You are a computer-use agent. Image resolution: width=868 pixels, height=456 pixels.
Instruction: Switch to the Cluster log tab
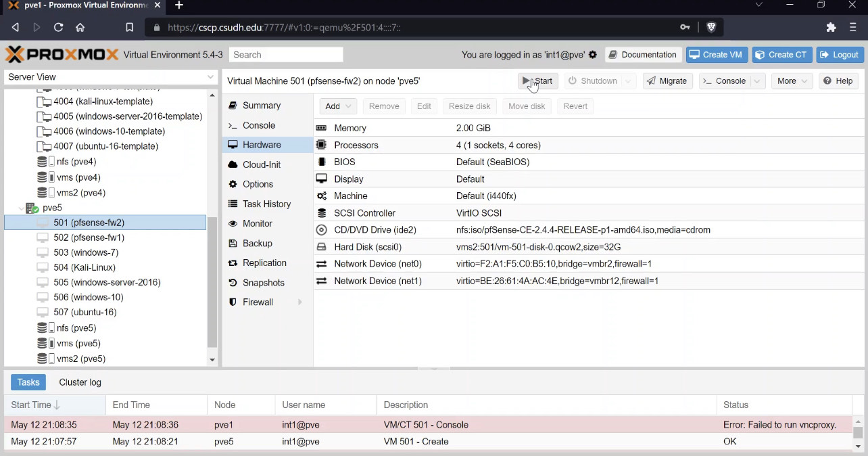(80, 382)
